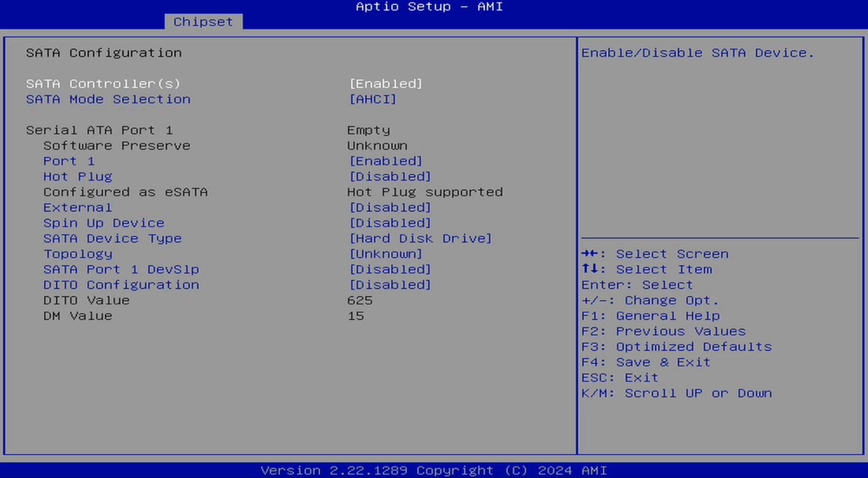Select the Hot Plug setting
The width and height of the screenshot is (868, 478).
click(x=77, y=177)
